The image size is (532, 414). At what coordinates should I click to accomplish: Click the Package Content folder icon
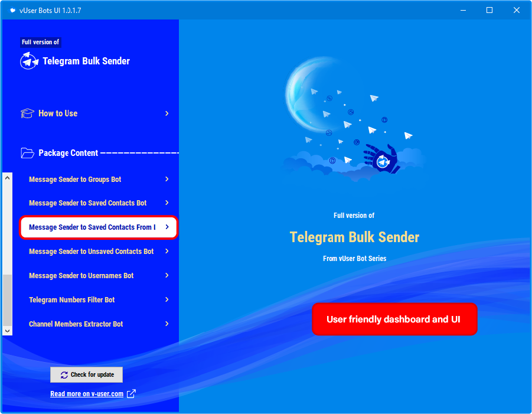pyautogui.click(x=27, y=153)
